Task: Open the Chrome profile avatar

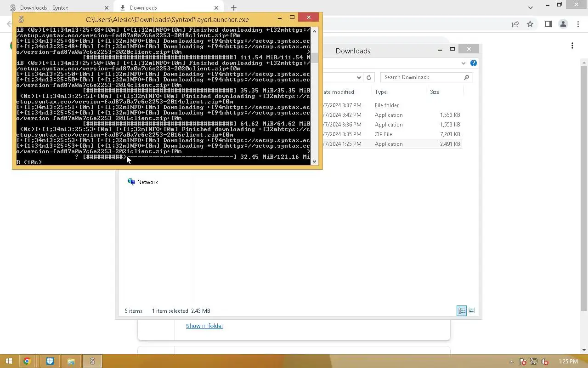Action: click(563, 24)
